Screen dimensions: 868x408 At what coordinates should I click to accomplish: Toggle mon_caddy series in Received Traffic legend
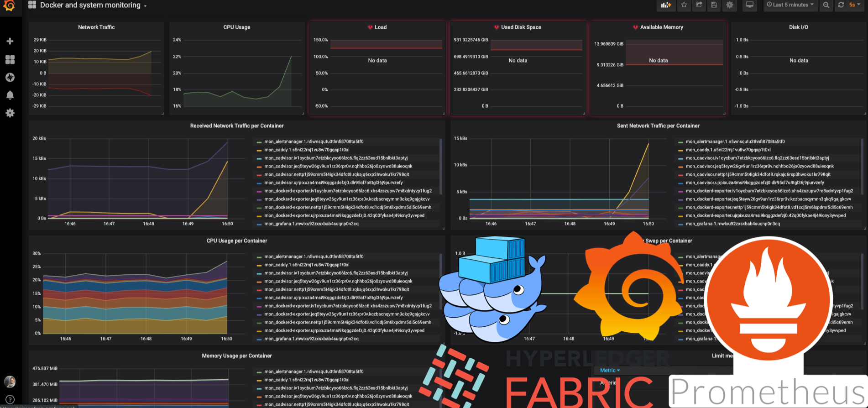pyautogui.click(x=307, y=150)
